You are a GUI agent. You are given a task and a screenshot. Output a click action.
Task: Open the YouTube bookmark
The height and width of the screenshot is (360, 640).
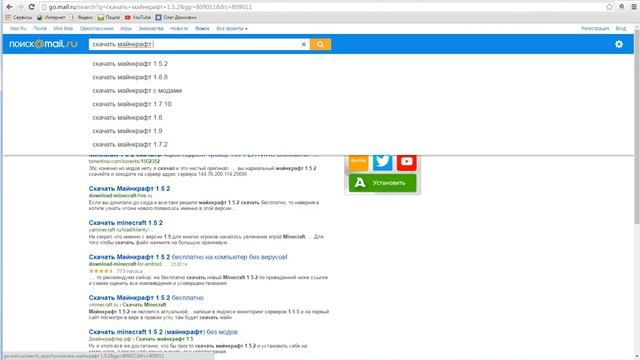click(x=138, y=18)
